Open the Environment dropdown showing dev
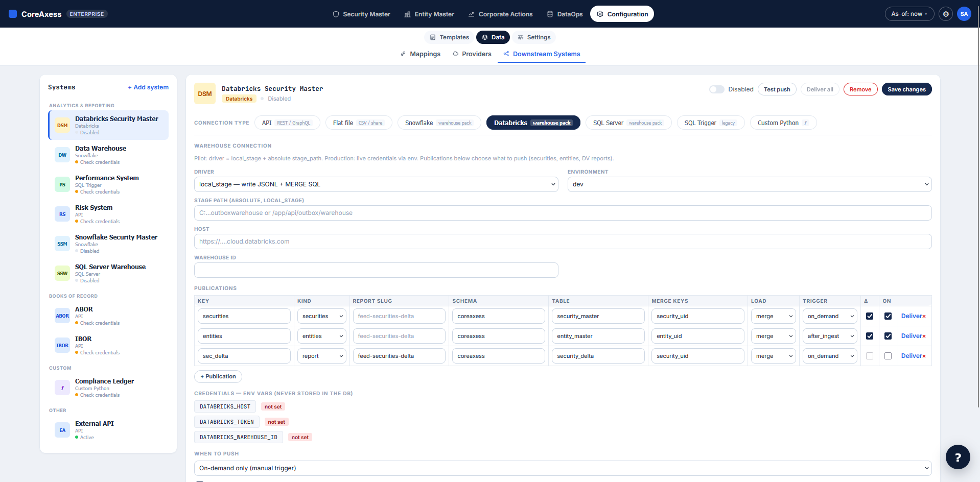The image size is (980, 482). pos(750,184)
